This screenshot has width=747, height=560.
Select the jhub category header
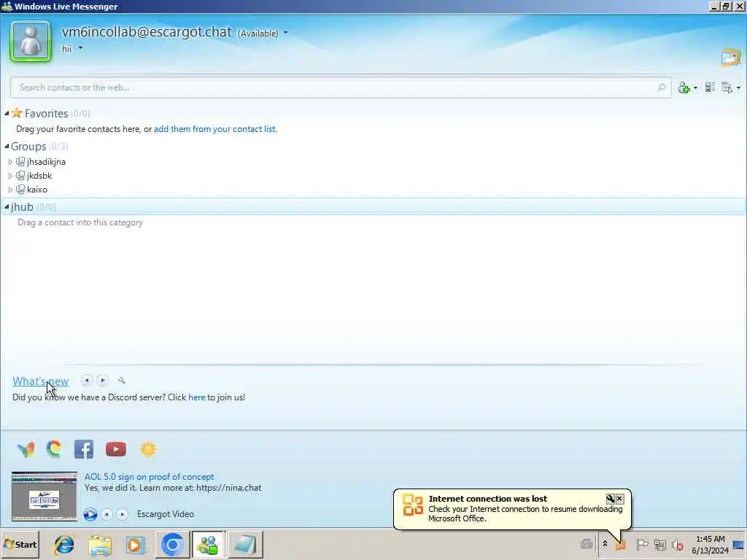point(373,206)
